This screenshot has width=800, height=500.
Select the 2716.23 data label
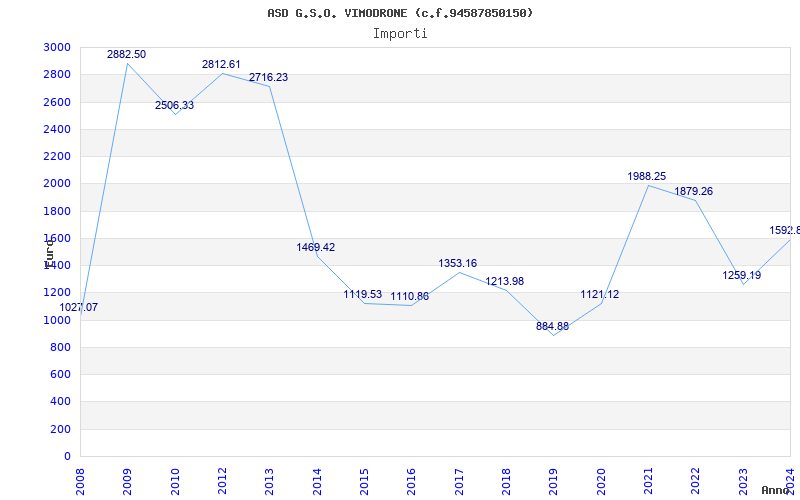click(268, 78)
